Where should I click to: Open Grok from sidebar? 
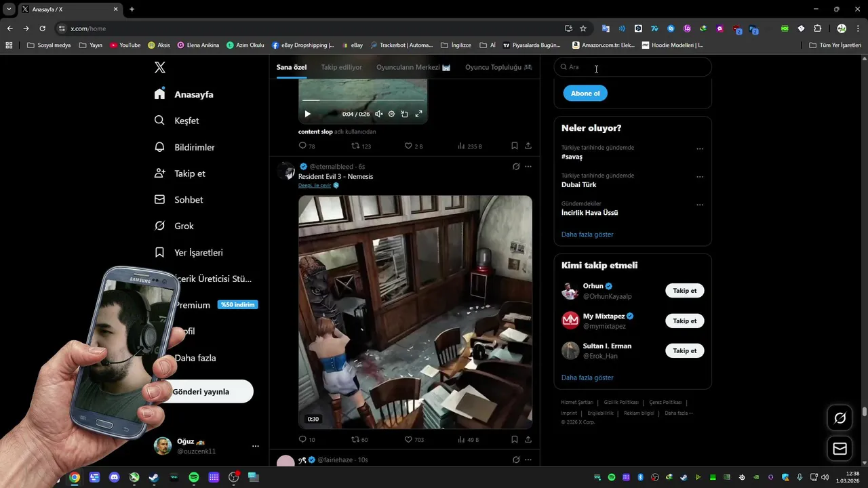pyautogui.click(x=174, y=226)
